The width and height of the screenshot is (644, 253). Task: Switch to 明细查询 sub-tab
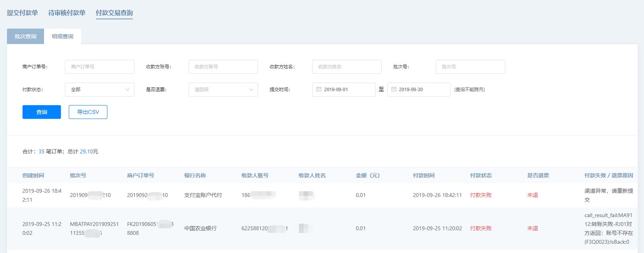tap(63, 36)
